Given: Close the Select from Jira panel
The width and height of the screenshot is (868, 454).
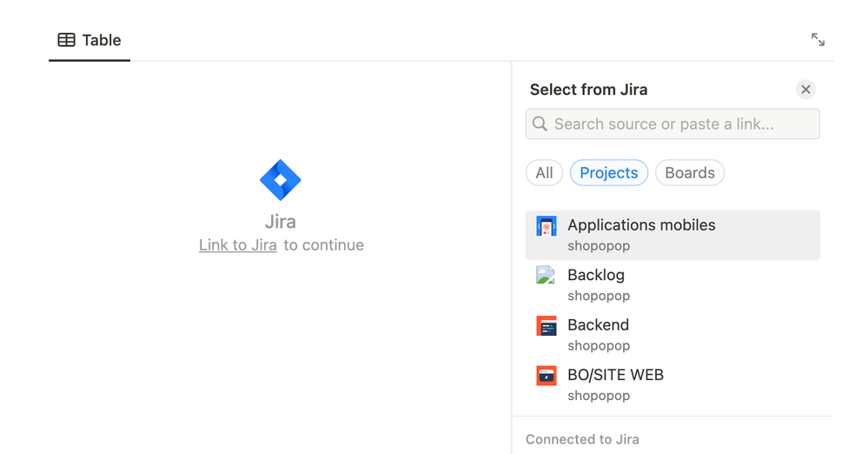Looking at the screenshot, I should tap(805, 90).
